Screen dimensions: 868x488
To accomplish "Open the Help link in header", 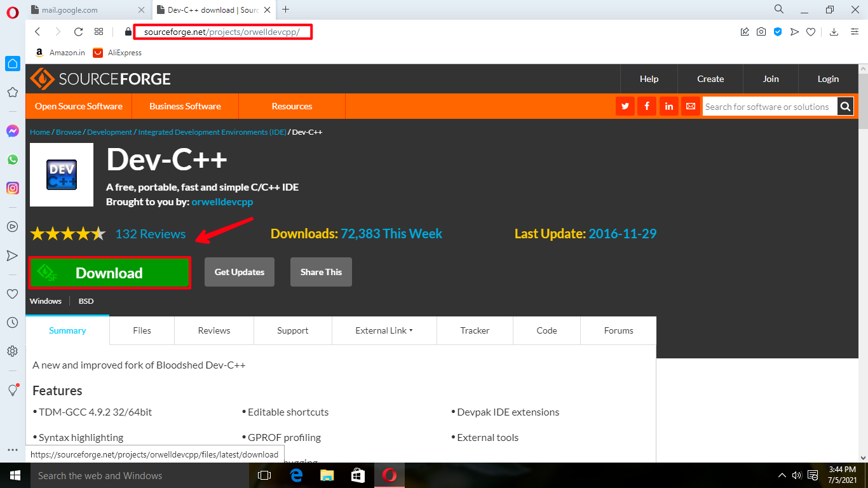I will pyautogui.click(x=649, y=79).
